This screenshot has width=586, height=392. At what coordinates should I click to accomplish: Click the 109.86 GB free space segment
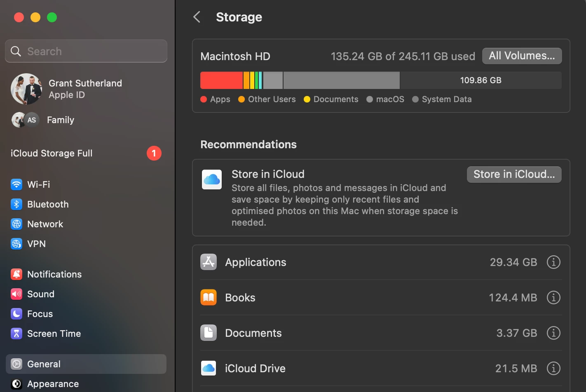click(x=481, y=80)
